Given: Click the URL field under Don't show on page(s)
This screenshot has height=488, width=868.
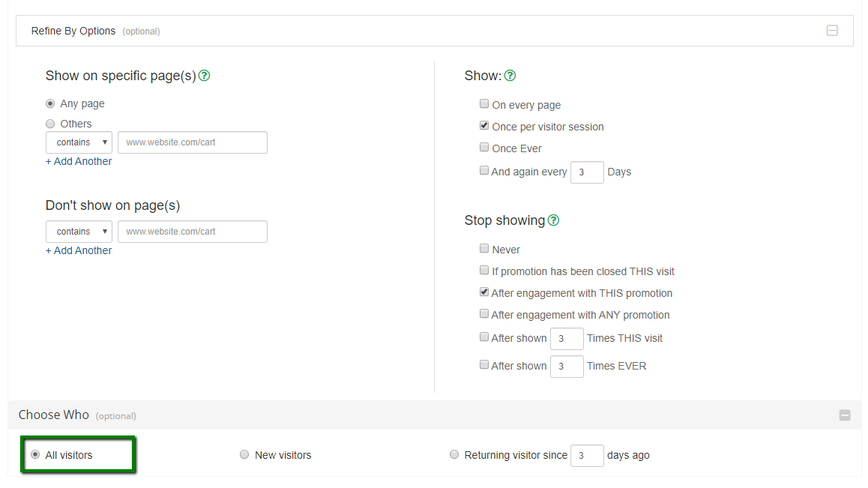Looking at the screenshot, I should click(192, 232).
